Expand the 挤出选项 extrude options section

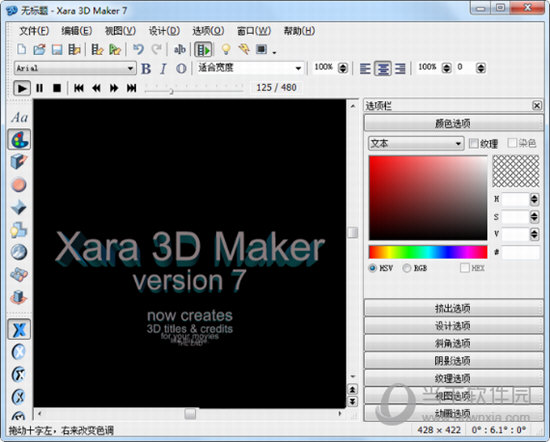[453, 308]
